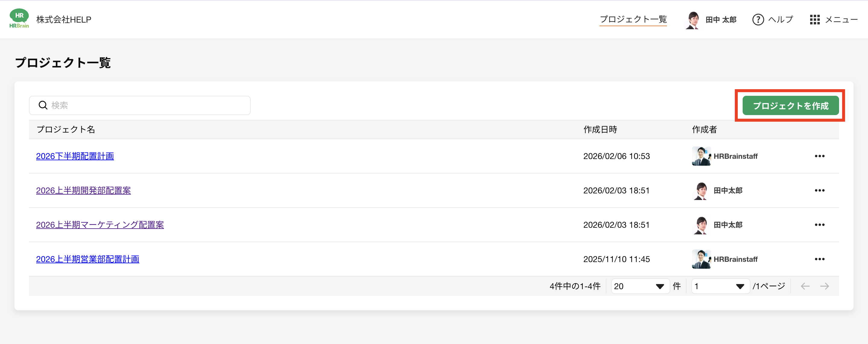The width and height of the screenshot is (868, 344).
Task: Click 田中 太郎 profile avatar in header
Action: click(x=693, y=20)
